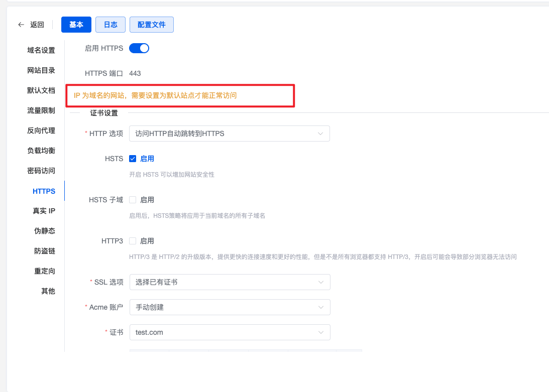Expand the SSL 选项 dropdown
This screenshot has height=392, width=549.
click(230, 282)
